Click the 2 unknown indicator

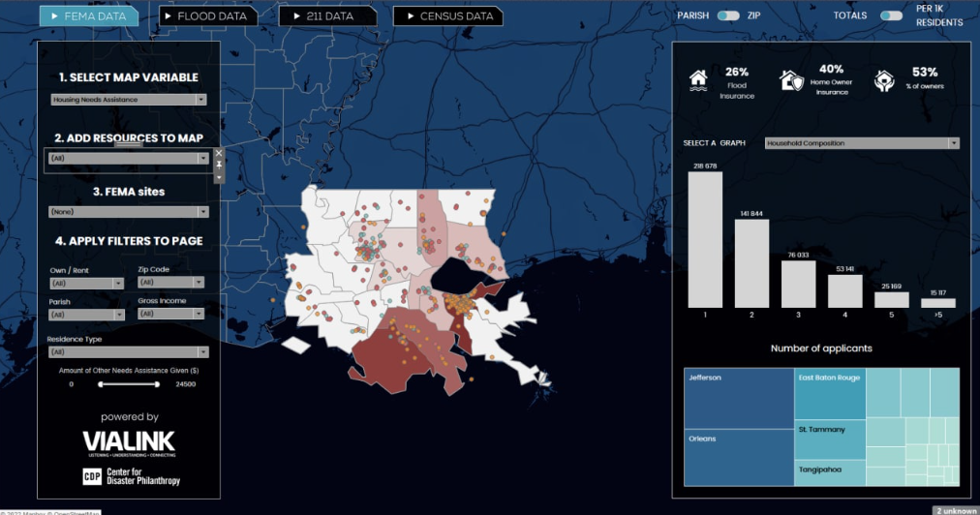953,509
